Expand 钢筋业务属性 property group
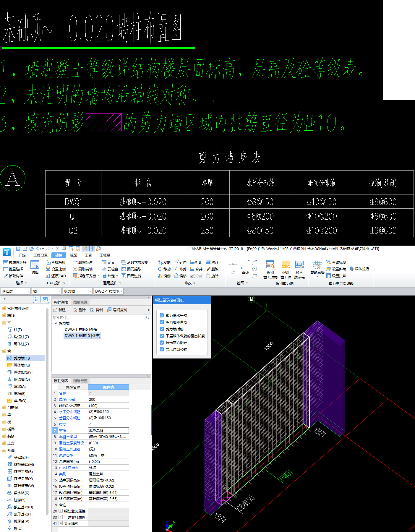The width and height of the screenshot is (415, 532). click(x=61, y=511)
